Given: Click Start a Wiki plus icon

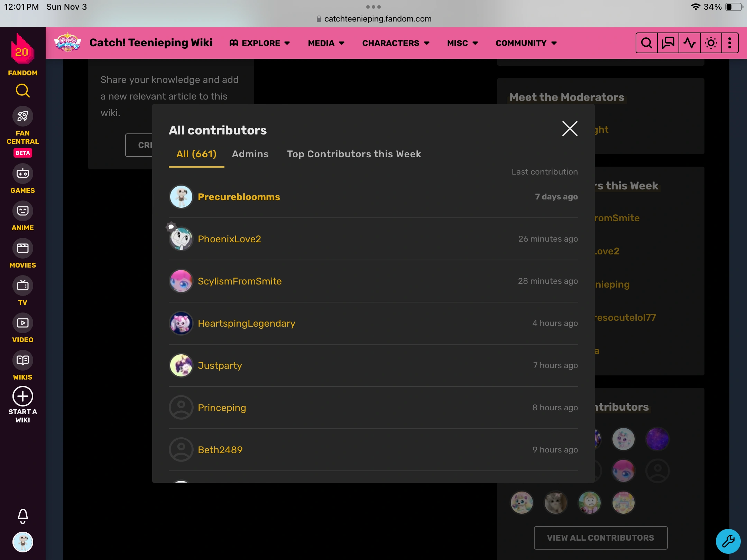Looking at the screenshot, I should (x=23, y=396).
